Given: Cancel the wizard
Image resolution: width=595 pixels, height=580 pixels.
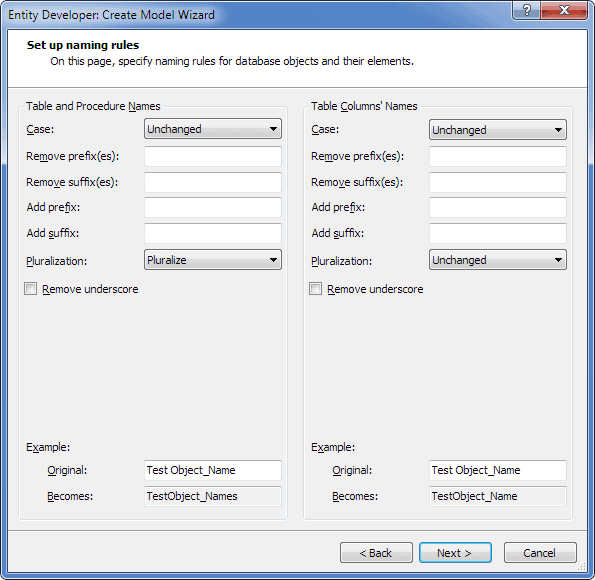Looking at the screenshot, I should pos(540,553).
